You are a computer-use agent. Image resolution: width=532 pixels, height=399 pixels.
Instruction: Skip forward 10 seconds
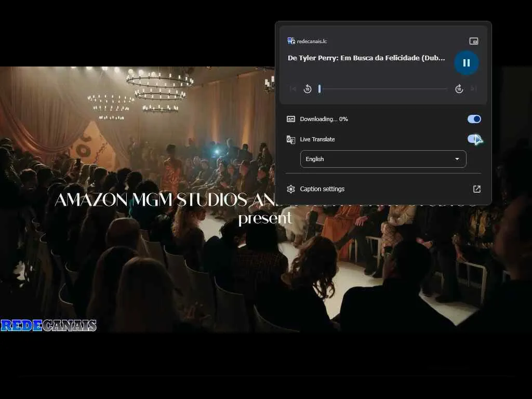(x=459, y=89)
